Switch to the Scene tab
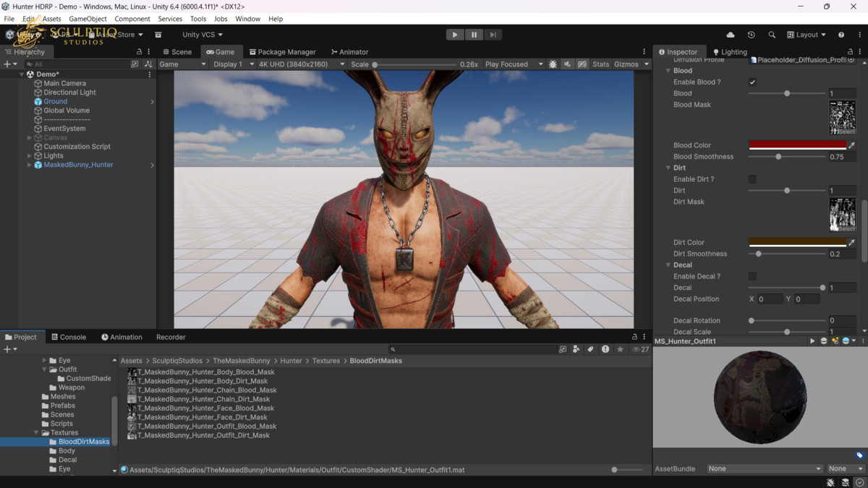The height and width of the screenshot is (488, 868). pyautogui.click(x=177, y=52)
